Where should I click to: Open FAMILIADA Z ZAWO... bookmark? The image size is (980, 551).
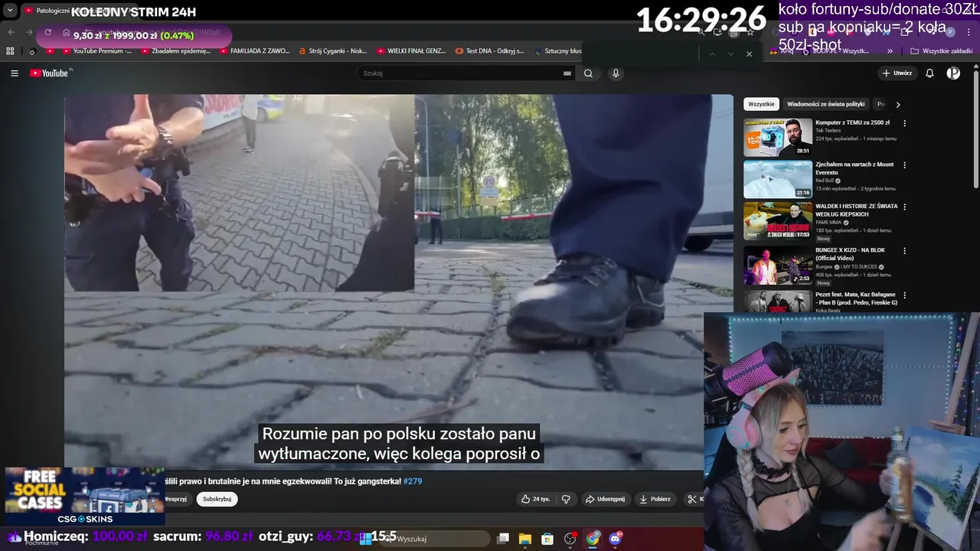pyautogui.click(x=255, y=51)
